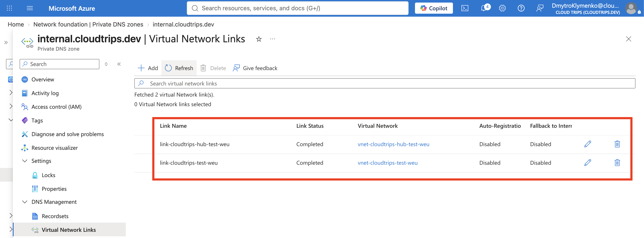Sort by Fallback to Internet column header
The width and height of the screenshot is (644, 238).
point(551,126)
